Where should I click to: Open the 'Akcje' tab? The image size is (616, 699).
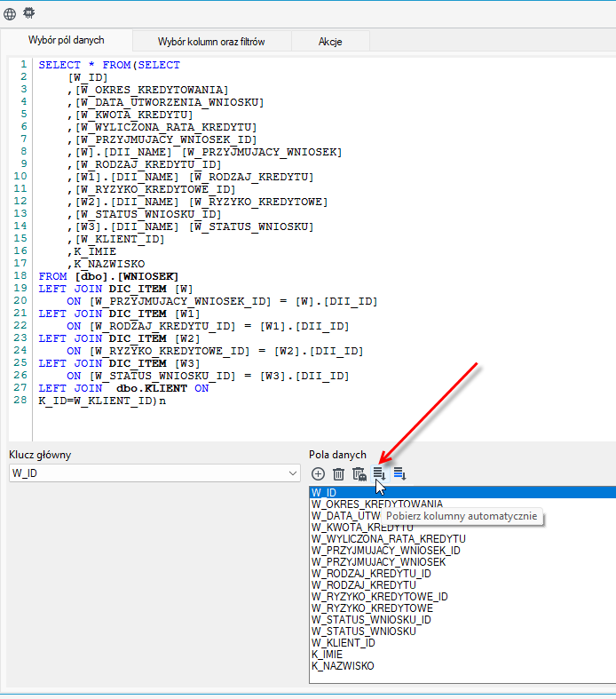point(330,42)
